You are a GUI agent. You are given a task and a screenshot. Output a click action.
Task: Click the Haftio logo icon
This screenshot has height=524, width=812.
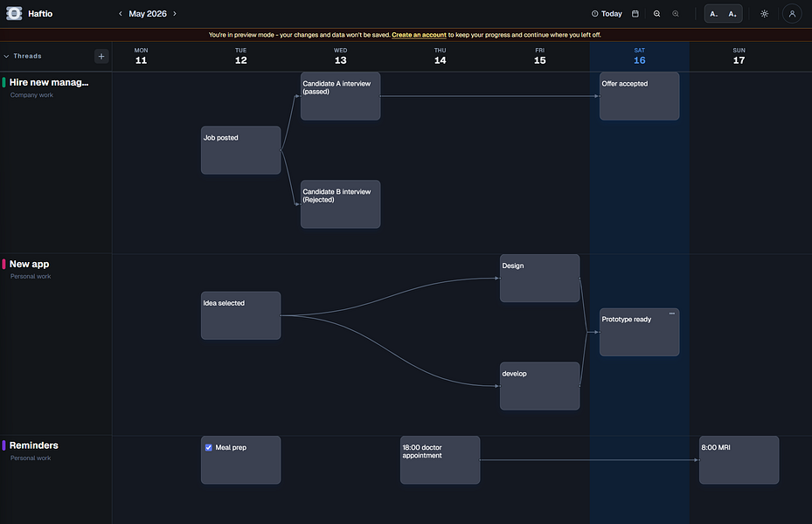coord(14,13)
